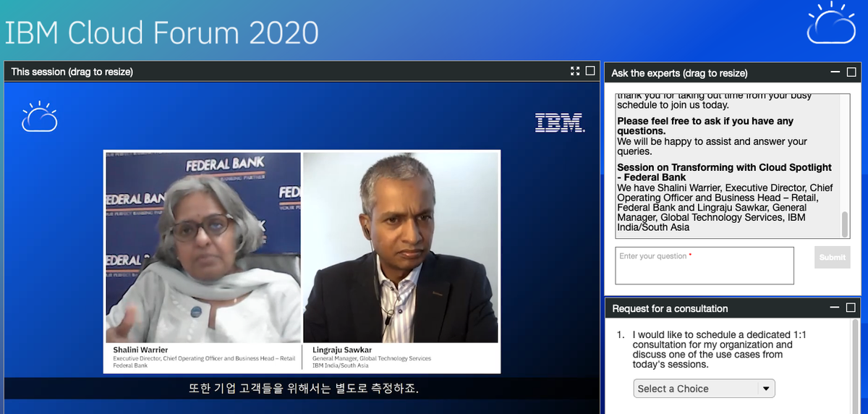The height and width of the screenshot is (414, 868).
Task: Click the Korean subtitle text
Action: [304, 389]
